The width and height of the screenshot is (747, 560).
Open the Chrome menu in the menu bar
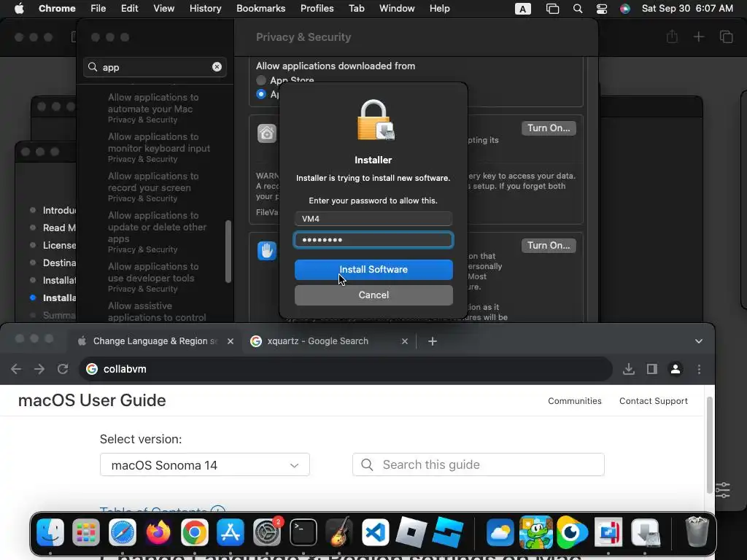(x=57, y=9)
